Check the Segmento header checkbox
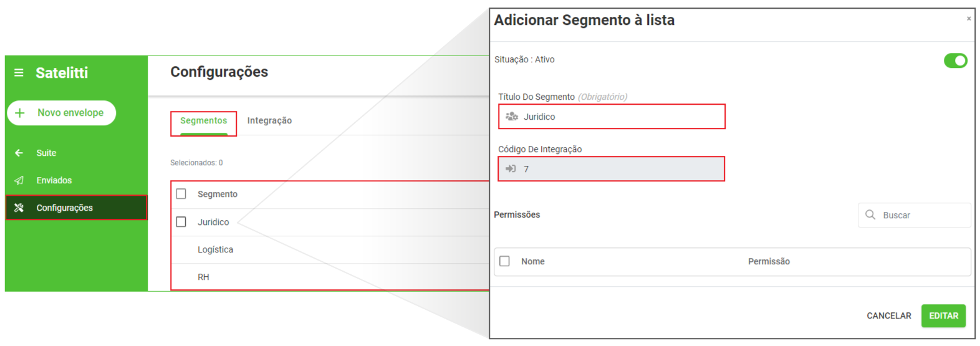980x346 pixels. 181,194
